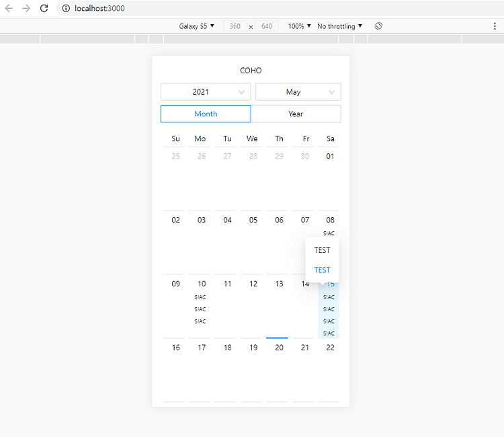Open the No throttling dropdown

click(339, 26)
